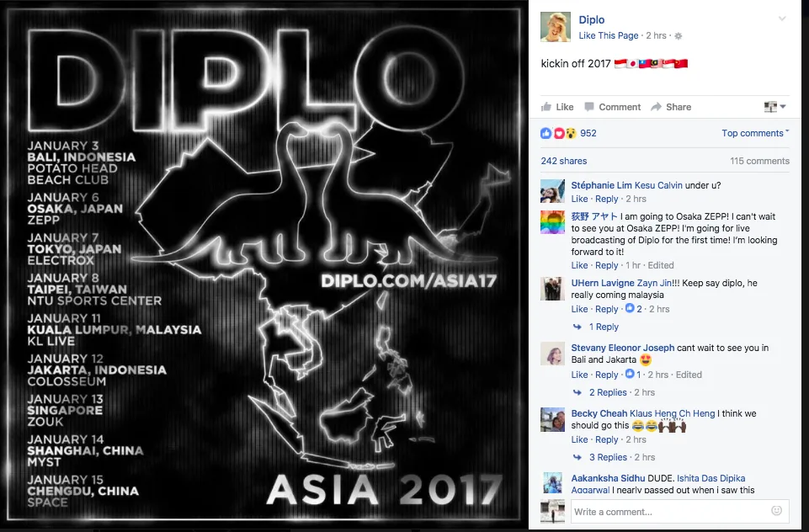Click Reply on Stéphanie Lim's comment
809x532 pixels.
pyautogui.click(x=606, y=199)
